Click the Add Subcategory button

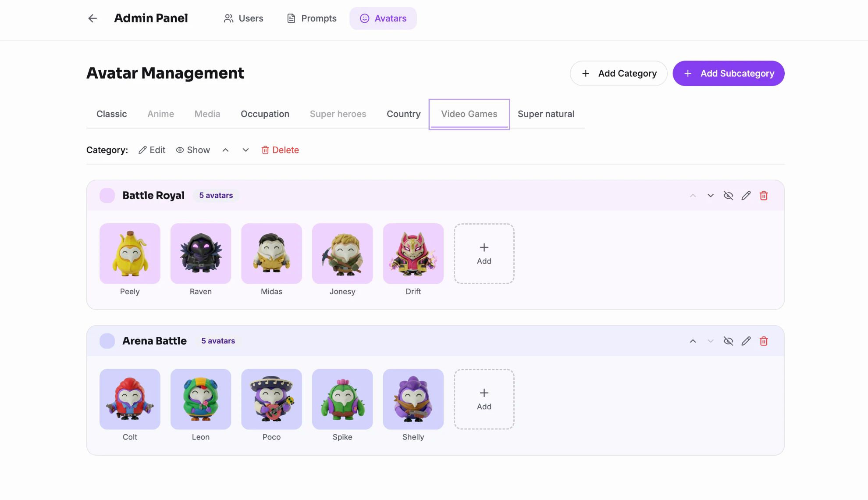(x=729, y=73)
